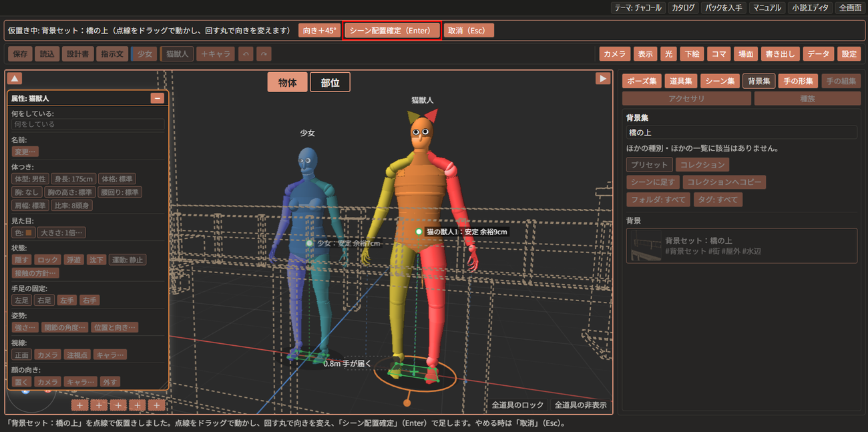Open the 体型: 男性 body type selector
The image size is (868, 432).
(30, 179)
